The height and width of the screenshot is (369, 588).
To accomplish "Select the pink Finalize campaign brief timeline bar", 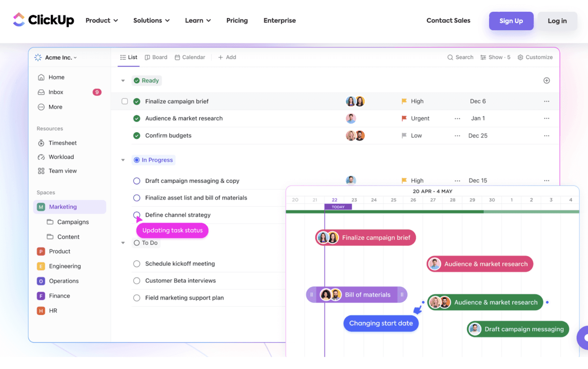I will click(x=366, y=238).
